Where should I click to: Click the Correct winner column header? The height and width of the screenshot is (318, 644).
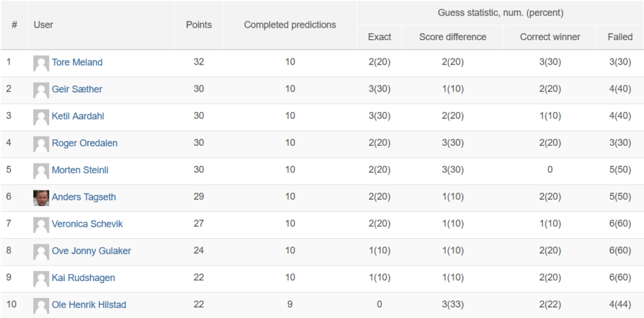coord(550,37)
